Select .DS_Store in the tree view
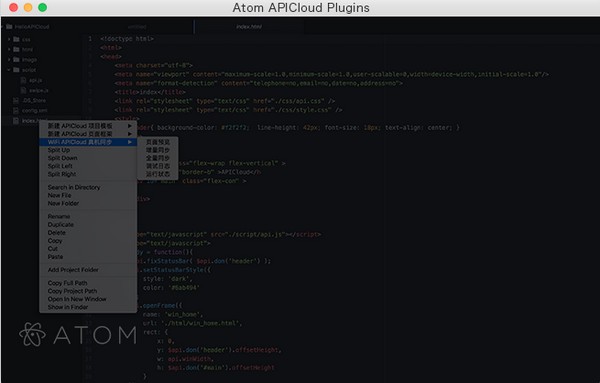The image size is (600, 383). tap(34, 101)
